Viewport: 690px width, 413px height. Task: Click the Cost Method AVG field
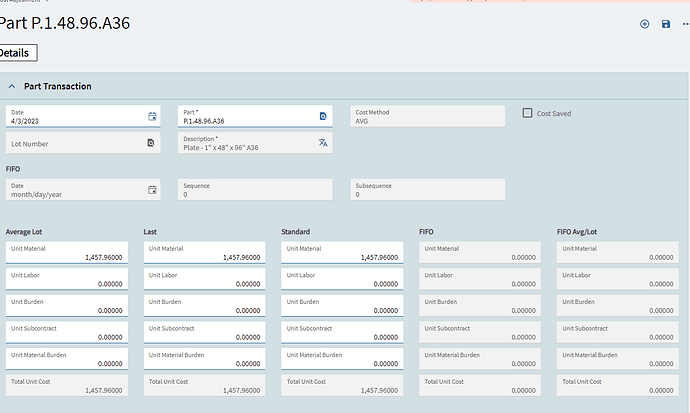(x=428, y=116)
